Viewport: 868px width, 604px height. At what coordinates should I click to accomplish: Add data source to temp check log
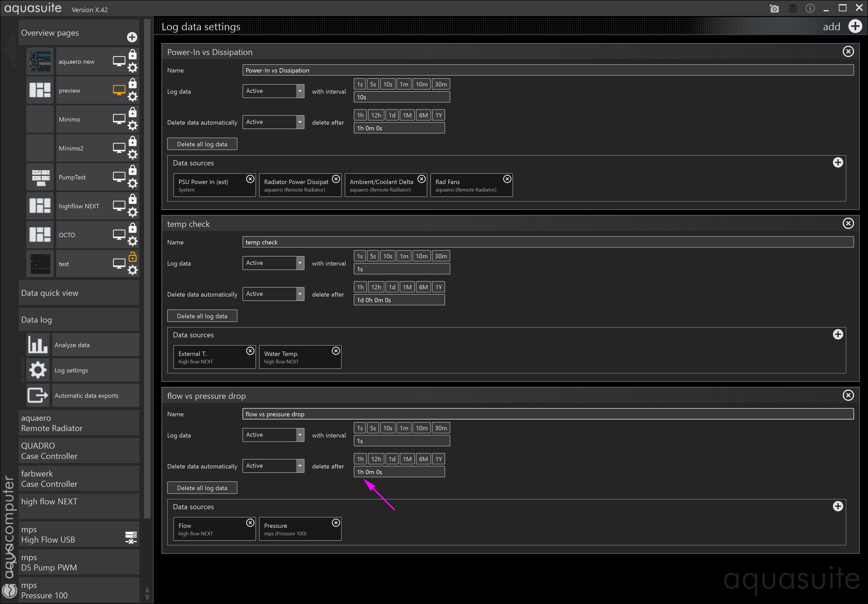point(838,334)
